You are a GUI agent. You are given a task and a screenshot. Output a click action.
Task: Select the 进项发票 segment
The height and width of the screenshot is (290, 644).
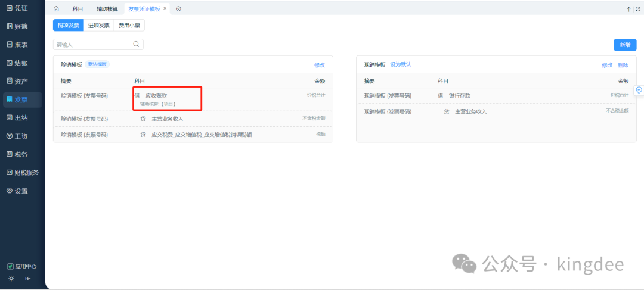click(98, 26)
